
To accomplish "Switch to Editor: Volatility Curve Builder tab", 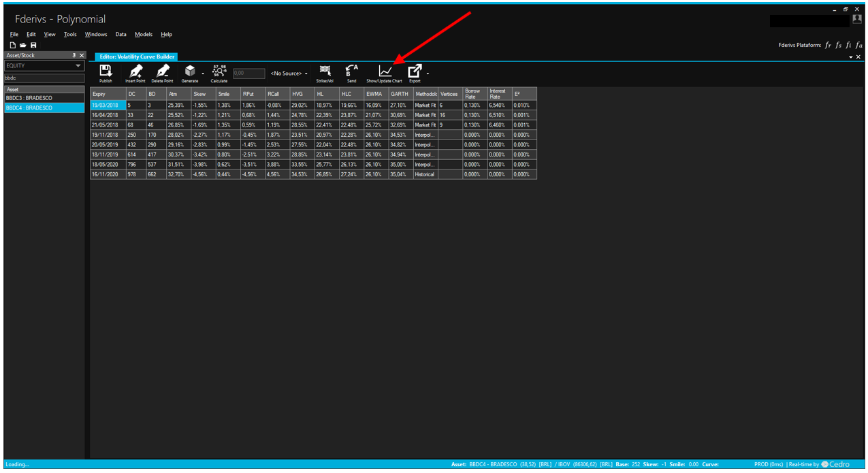I will [x=137, y=57].
